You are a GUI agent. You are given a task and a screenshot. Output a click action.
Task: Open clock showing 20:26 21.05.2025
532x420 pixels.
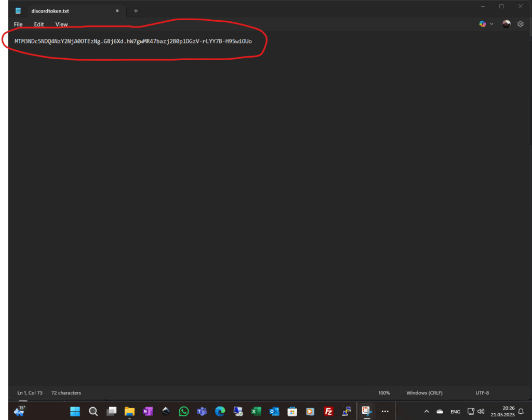pos(502,412)
